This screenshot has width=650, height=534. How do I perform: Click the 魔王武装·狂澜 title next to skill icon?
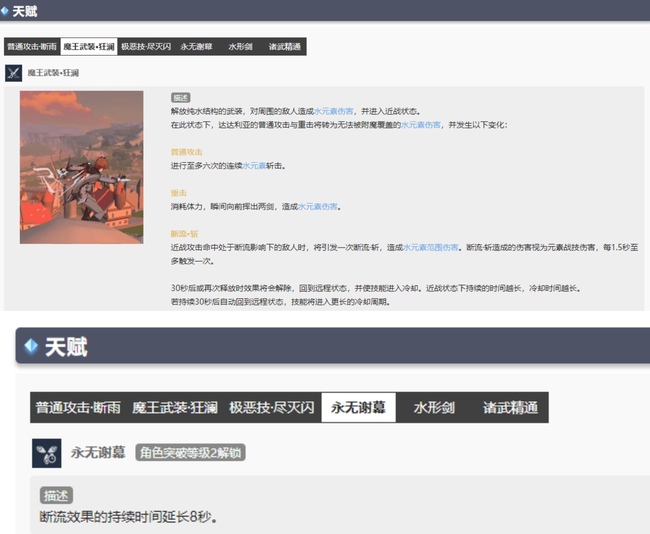click(x=53, y=73)
